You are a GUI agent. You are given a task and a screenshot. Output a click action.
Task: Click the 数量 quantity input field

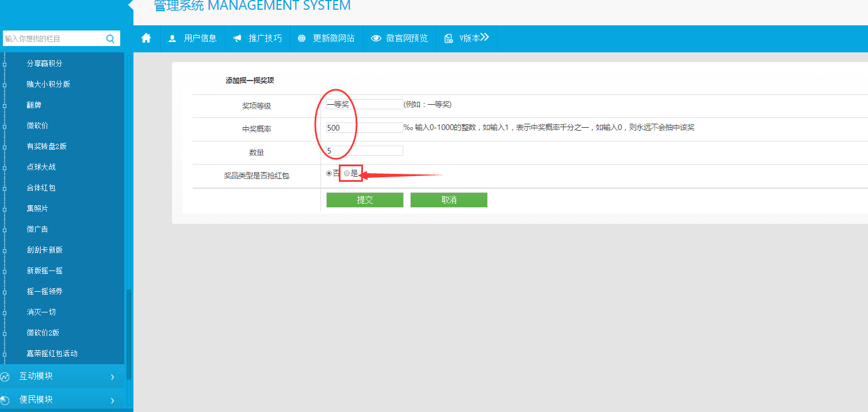click(x=364, y=151)
